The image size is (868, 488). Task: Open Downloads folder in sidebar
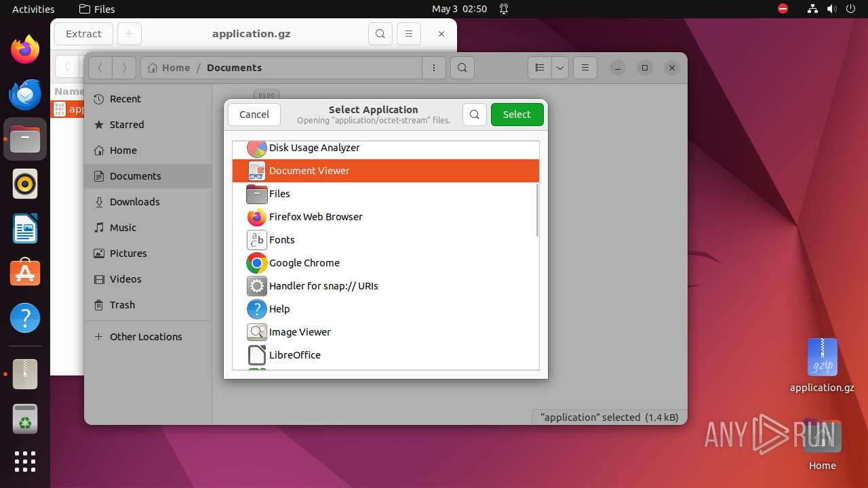coord(148,202)
